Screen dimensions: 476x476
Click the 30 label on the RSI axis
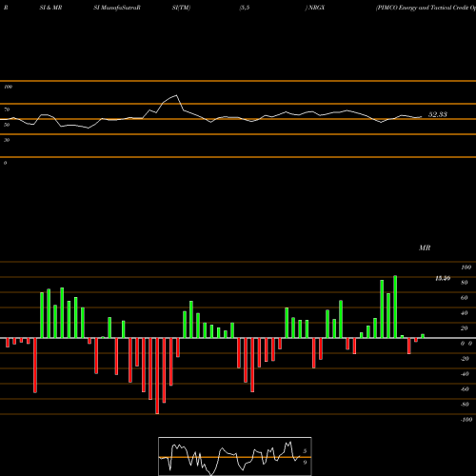tap(7, 140)
